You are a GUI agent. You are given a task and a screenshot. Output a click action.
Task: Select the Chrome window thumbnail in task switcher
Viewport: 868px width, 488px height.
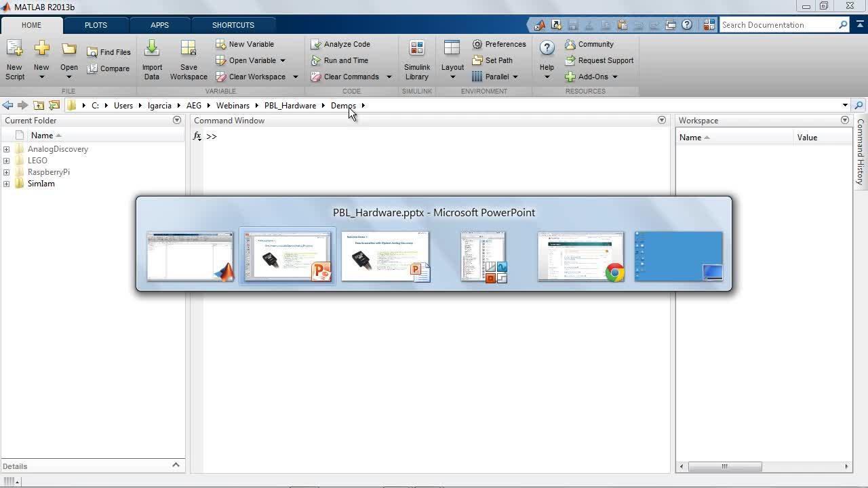point(581,256)
